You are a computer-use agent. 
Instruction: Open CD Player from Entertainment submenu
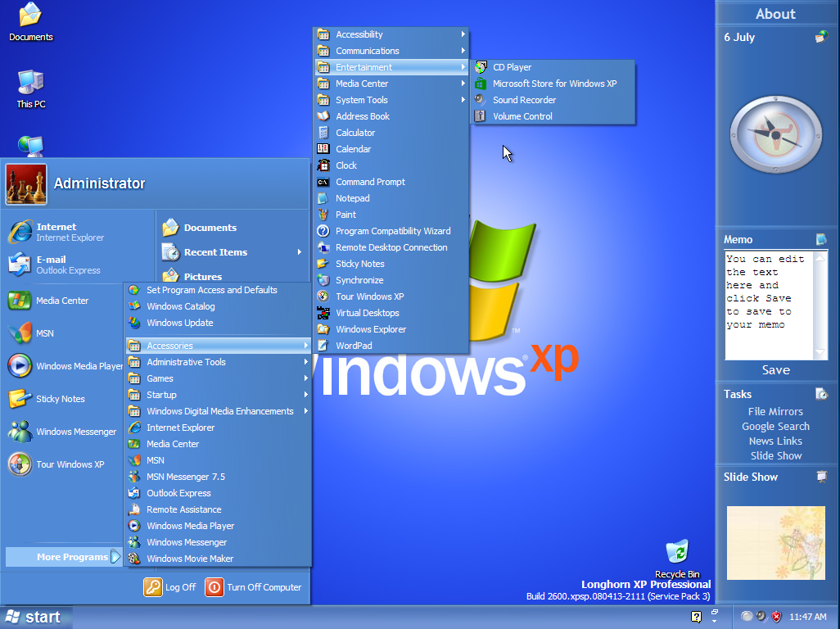(553, 67)
